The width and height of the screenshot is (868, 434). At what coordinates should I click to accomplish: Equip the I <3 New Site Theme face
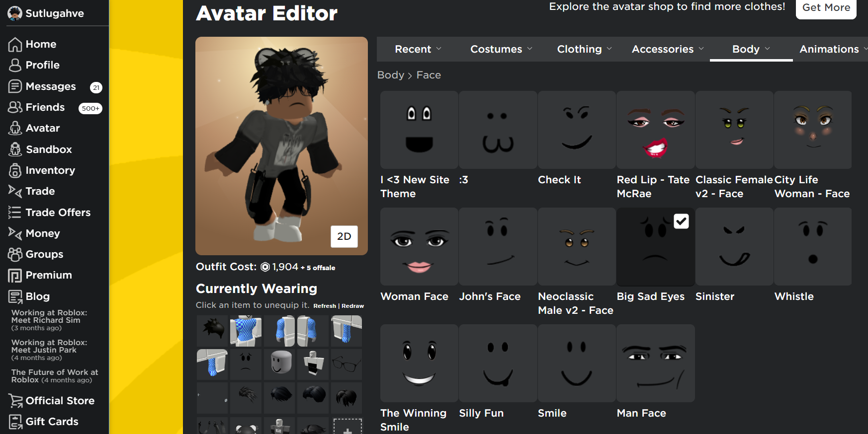(419, 130)
